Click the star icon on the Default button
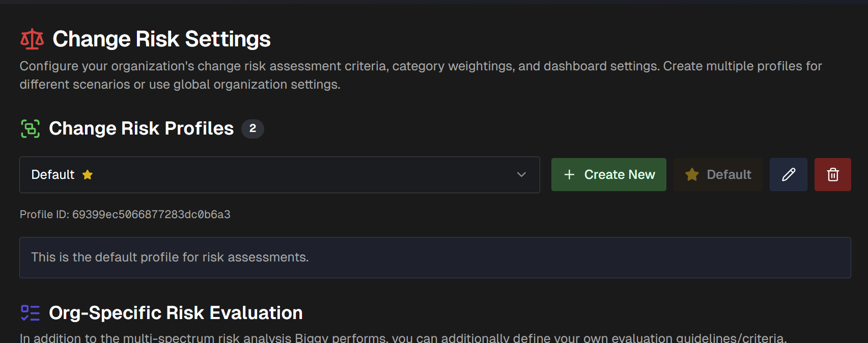 (692, 175)
